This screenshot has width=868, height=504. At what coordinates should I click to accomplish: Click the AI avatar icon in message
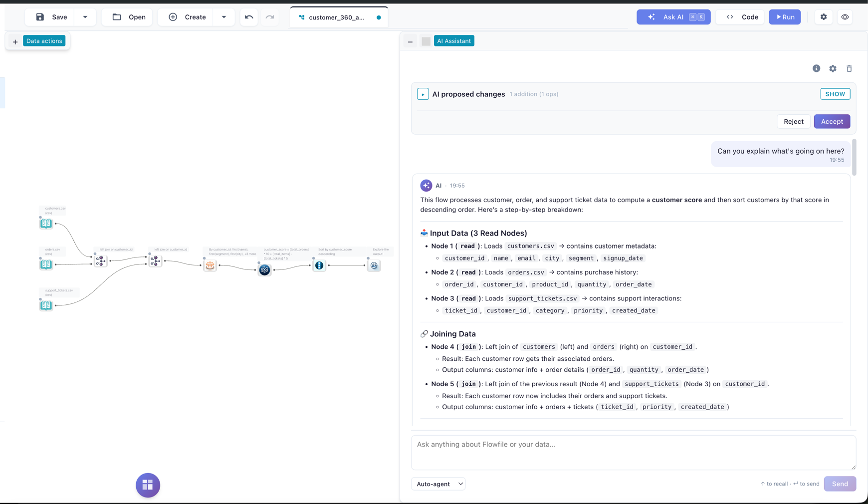[426, 185]
